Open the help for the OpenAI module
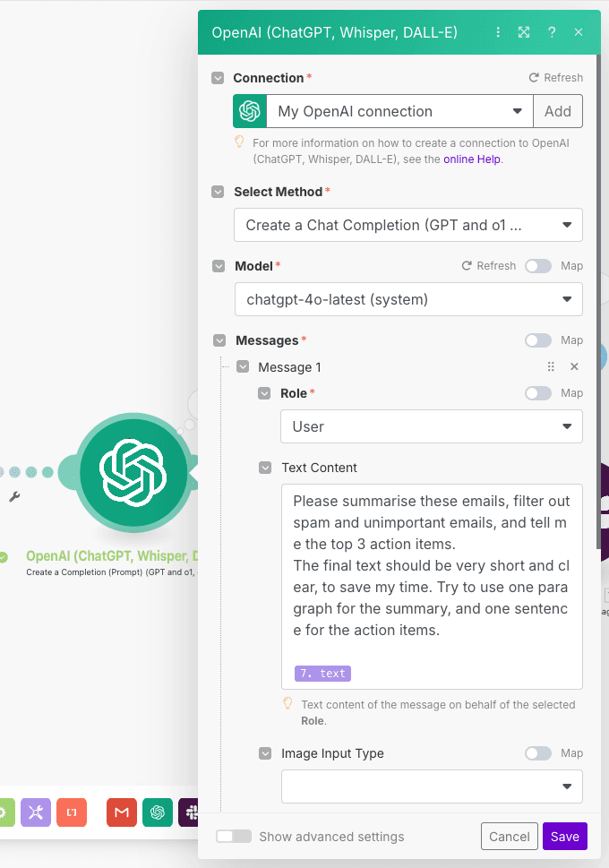609x868 pixels. click(552, 31)
